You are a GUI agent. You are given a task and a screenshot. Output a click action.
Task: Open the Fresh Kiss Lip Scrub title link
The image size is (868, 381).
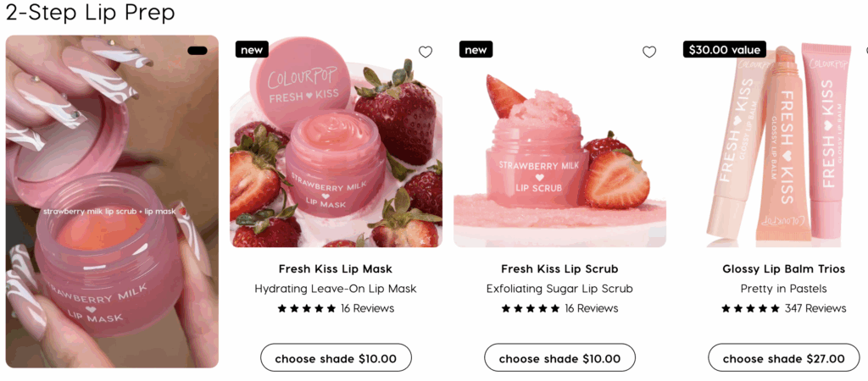click(559, 269)
